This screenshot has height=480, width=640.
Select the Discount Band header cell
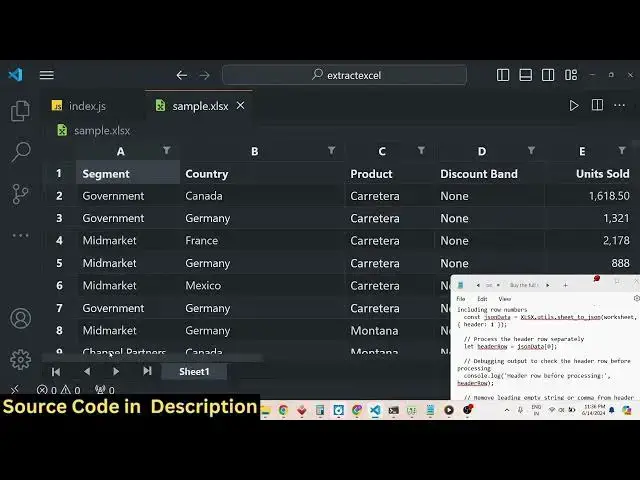[489, 173]
